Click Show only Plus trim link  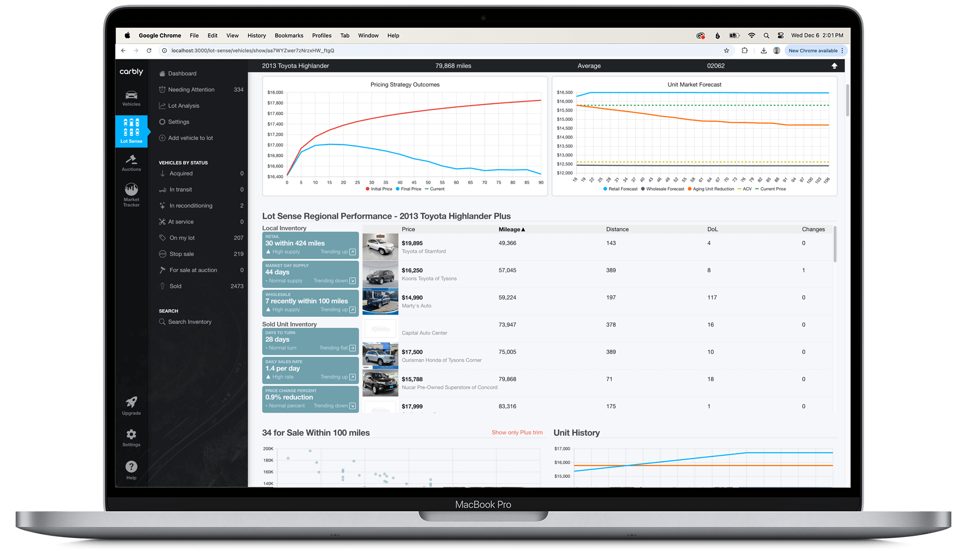click(x=517, y=432)
